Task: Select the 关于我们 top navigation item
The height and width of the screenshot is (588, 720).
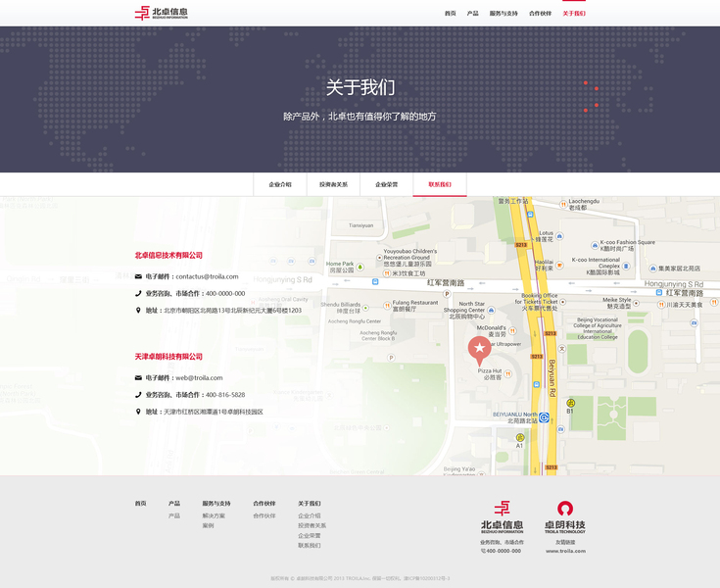Action: tap(574, 14)
